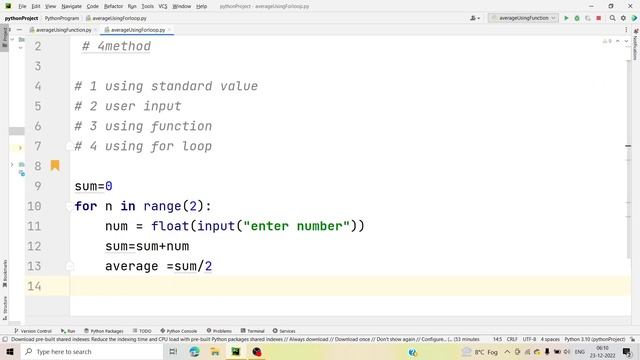This screenshot has width=640, height=360.
Task: Open the averageUsingFunction run configuration dropdown
Action: pyautogui.click(x=523, y=18)
